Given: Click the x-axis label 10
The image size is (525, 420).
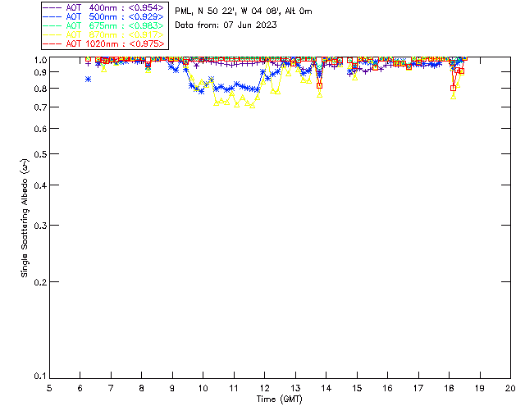Looking at the screenshot, I should (203, 388).
